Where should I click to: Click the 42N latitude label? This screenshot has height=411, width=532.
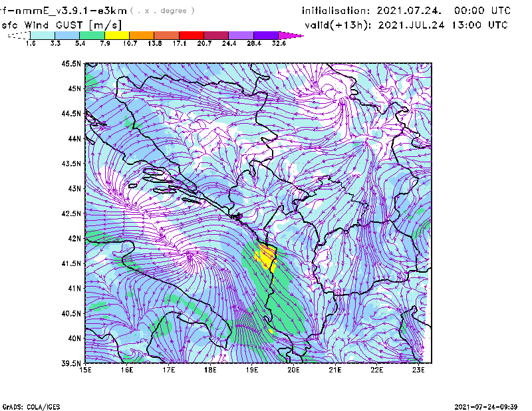click(x=74, y=238)
